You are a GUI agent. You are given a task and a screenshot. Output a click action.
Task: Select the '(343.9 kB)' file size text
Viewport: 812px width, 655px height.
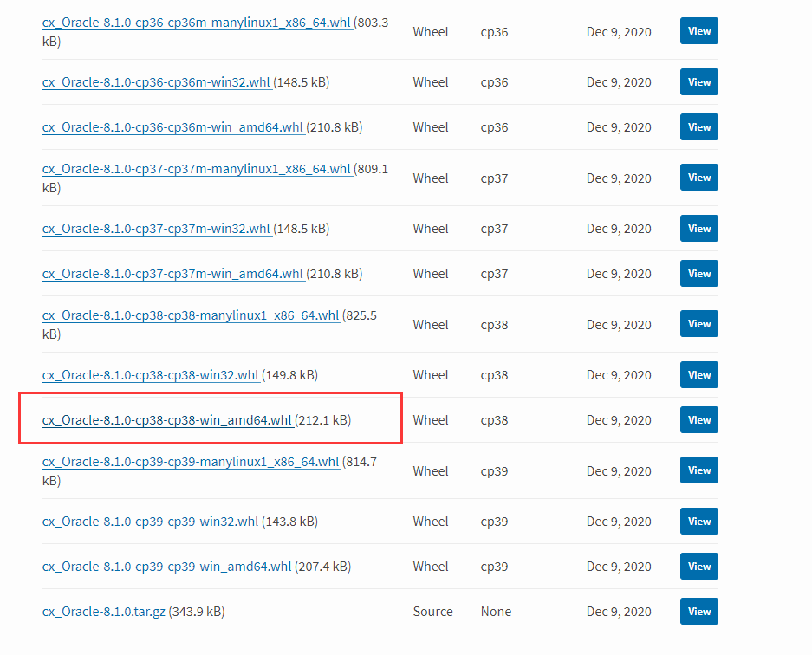point(197,612)
